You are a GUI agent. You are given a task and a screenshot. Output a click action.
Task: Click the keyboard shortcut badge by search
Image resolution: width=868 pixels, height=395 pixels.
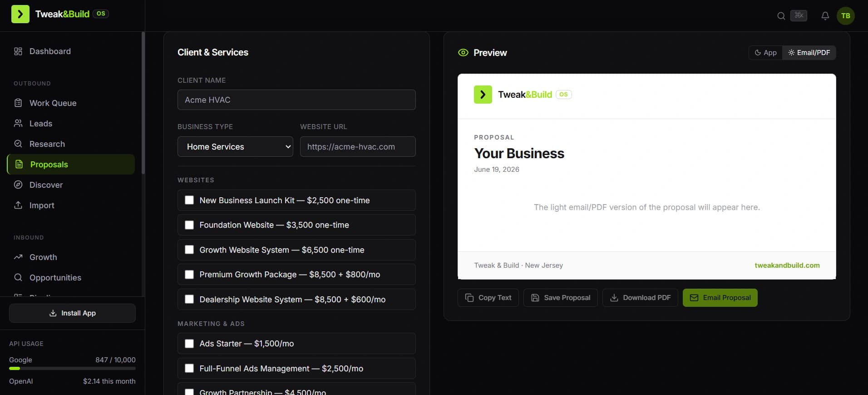799,16
